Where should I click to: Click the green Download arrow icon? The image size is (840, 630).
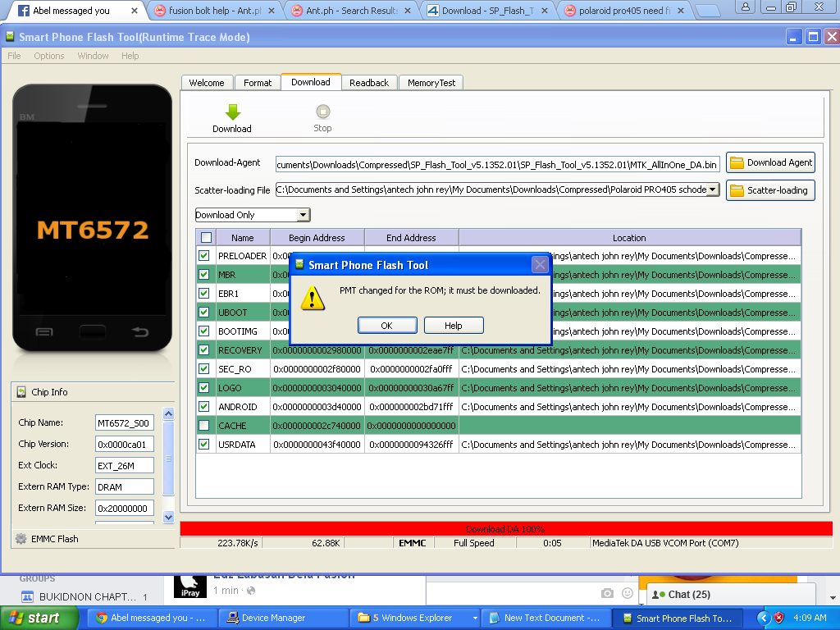[232, 112]
